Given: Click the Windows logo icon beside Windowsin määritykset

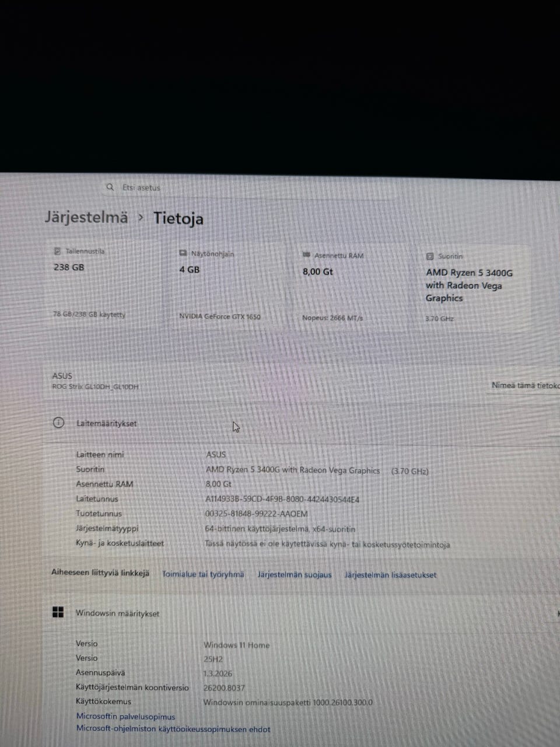Looking at the screenshot, I should tap(58, 612).
